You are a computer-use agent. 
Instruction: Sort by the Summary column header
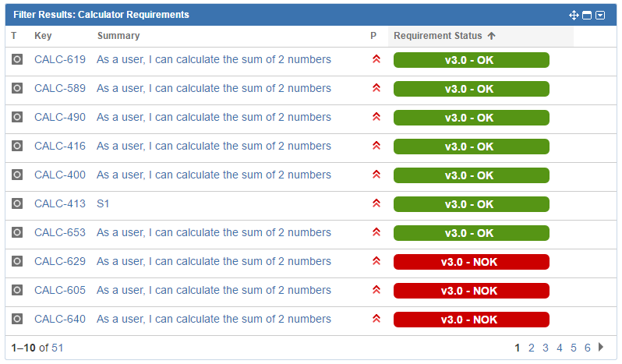coord(118,36)
